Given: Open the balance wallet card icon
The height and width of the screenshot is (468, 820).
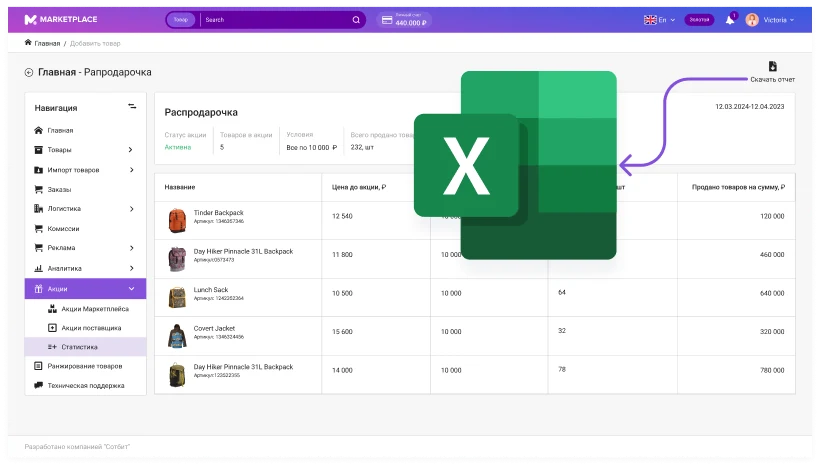Looking at the screenshot, I should point(387,20).
